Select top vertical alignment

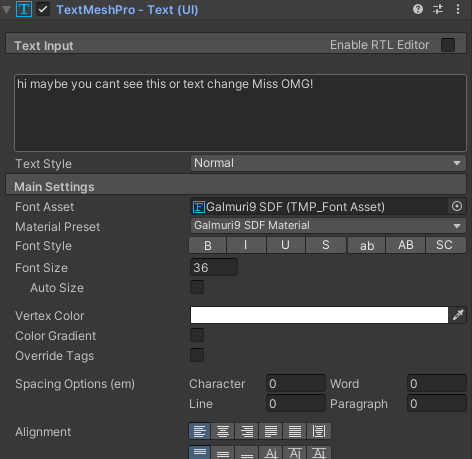(x=200, y=453)
